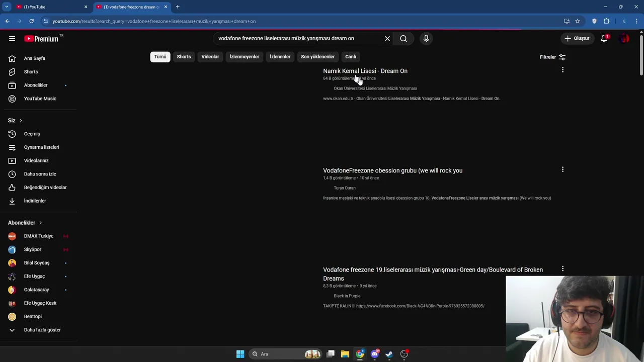Screen dimensions: 644x362
Task: Open Green day Boulevard of Broken Dreams video
Action: tap(433, 274)
